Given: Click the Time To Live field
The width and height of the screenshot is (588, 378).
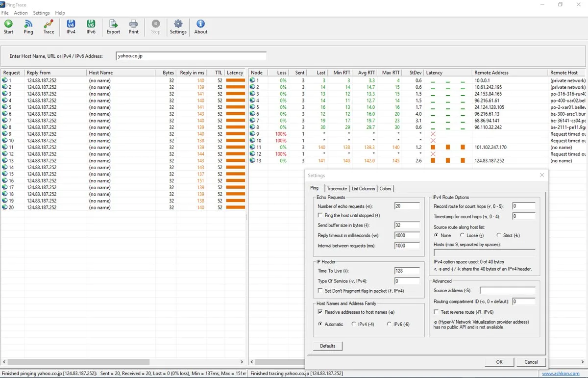Looking at the screenshot, I should [x=407, y=271].
